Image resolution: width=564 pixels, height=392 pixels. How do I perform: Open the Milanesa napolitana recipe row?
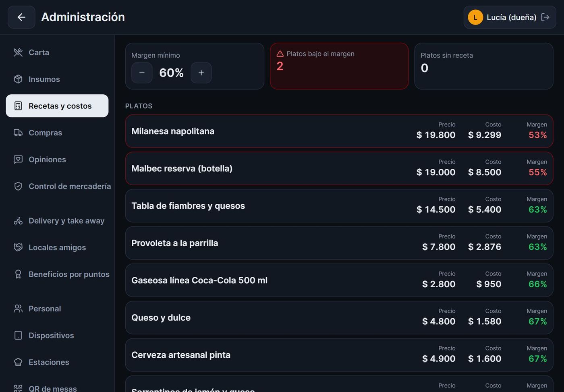(x=339, y=131)
